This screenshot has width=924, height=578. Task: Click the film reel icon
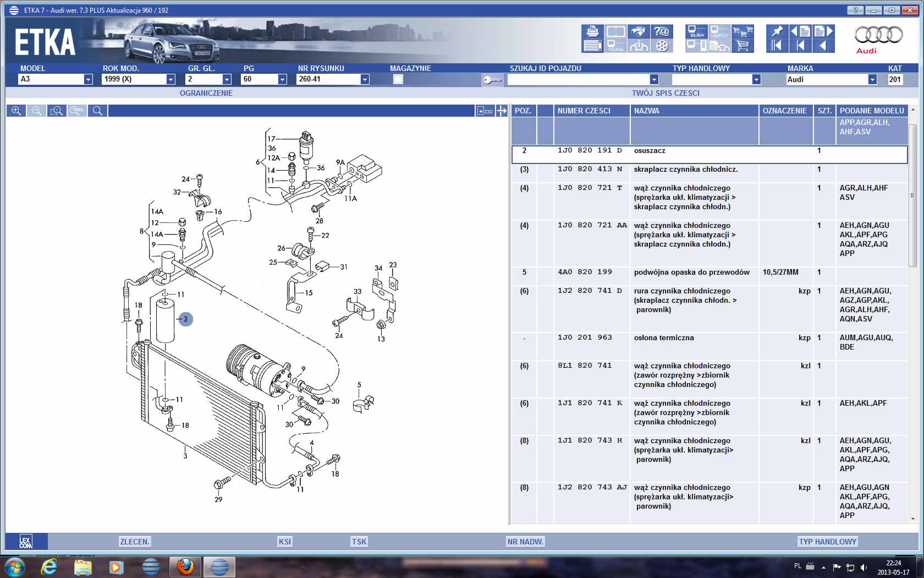(662, 46)
